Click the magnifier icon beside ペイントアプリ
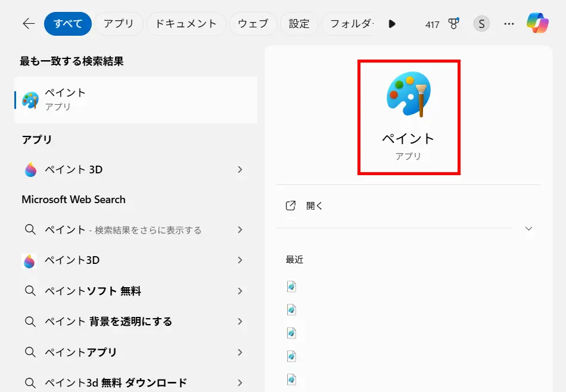 click(x=30, y=352)
